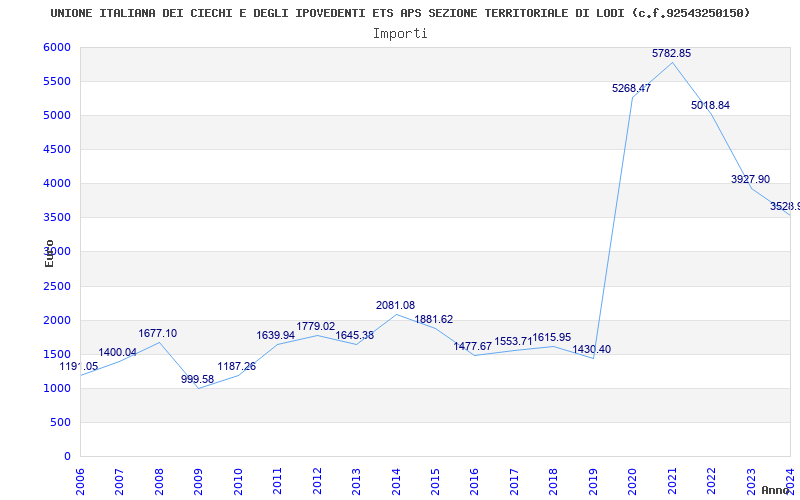Click x-axis year label 2010
800x500 pixels.
pyautogui.click(x=238, y=481)
